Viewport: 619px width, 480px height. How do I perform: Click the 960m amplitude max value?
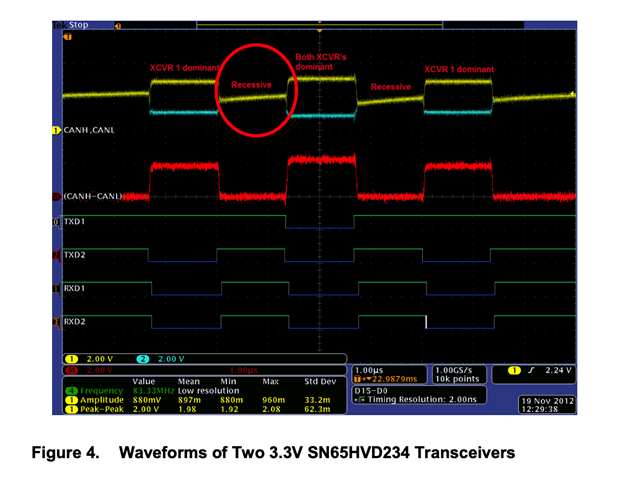click(x=274, y=400)
